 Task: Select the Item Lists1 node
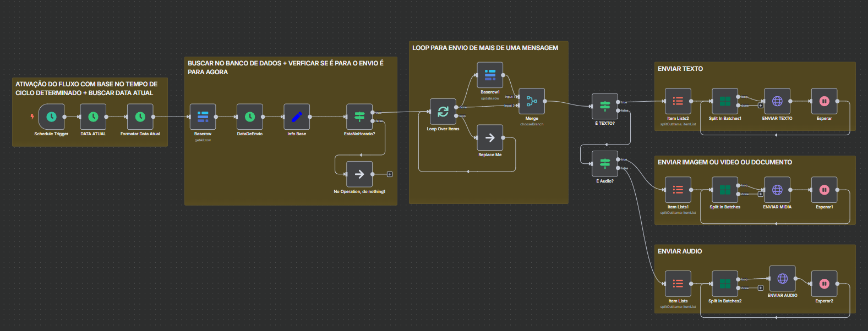[x=678, y=190]
